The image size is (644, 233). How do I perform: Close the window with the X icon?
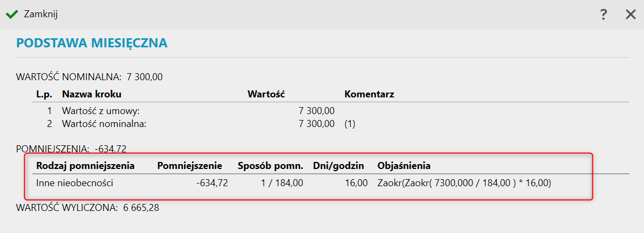coord(631,15)
